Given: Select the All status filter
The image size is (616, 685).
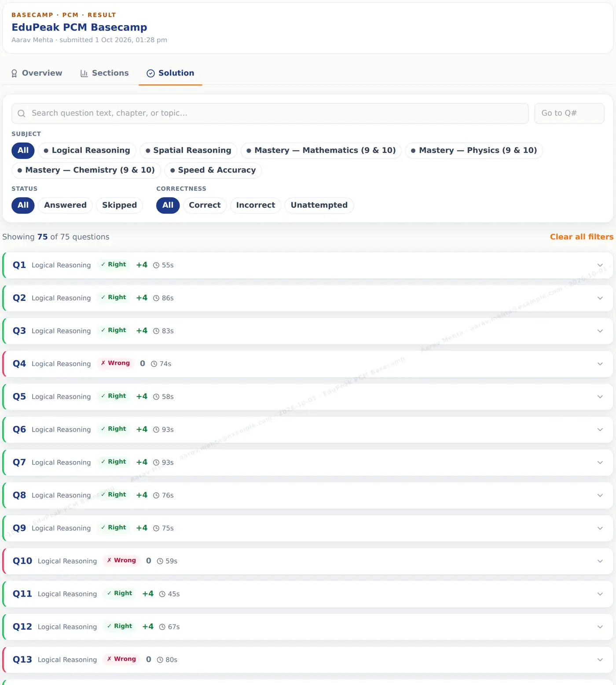Looking at the screenshot, I should pyautogui.click(x=23, y=205).
